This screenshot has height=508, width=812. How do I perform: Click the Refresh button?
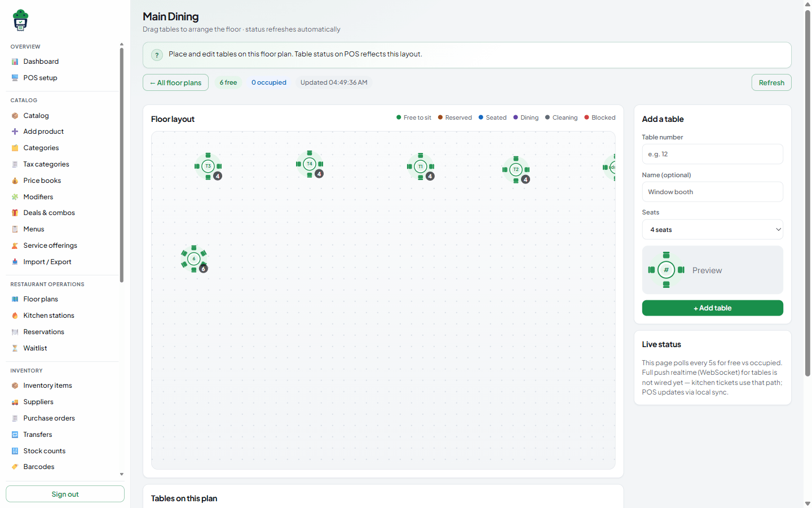[x=771, y=82]
